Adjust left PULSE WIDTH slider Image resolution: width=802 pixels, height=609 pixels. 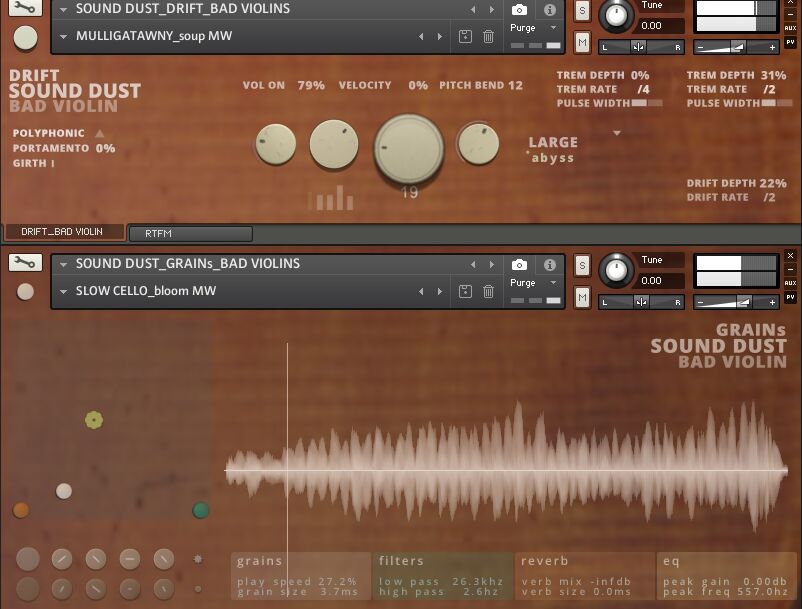pyautogui.click(x=647, y=103)
